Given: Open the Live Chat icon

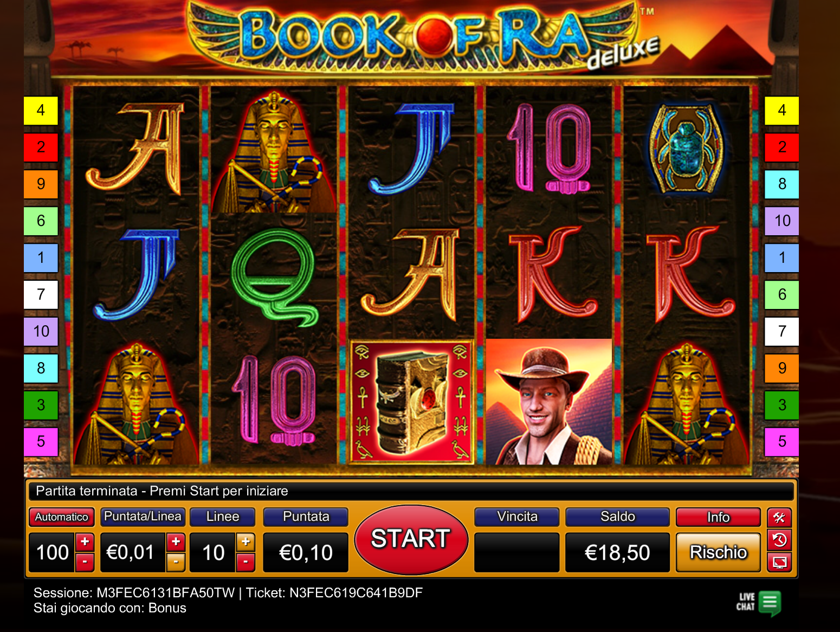Looking at the screenshot, I should [759, 603].
